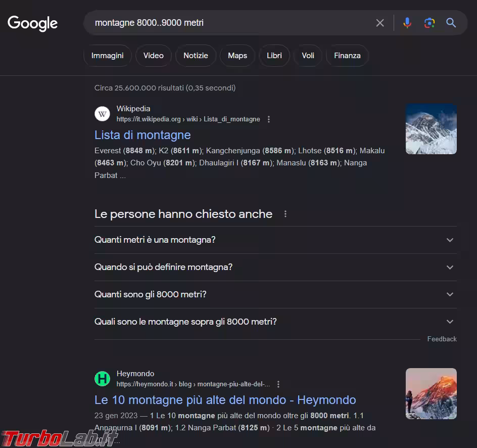The height and width of the screenshot is (448, 477).
Task: Open three-dot menu for Wikipedia result
Action: click(269, 119)
